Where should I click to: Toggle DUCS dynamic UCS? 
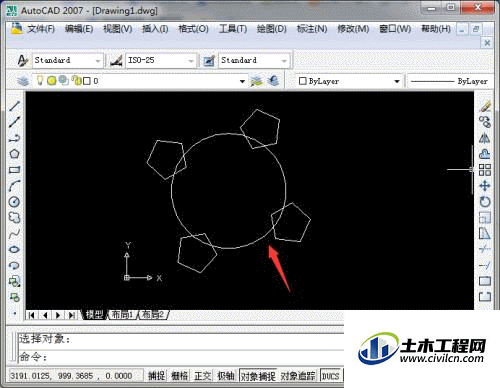tap(330, 376)
